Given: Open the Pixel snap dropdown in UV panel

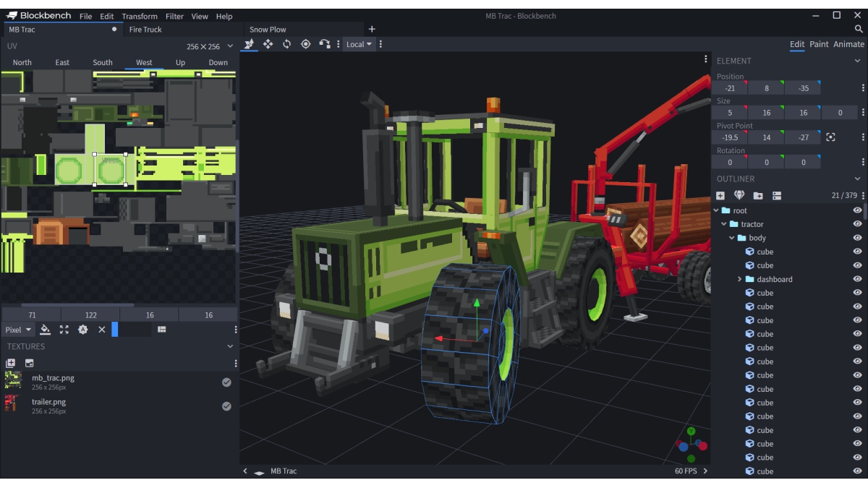Looking at the screenshot, I should [19, 330].
